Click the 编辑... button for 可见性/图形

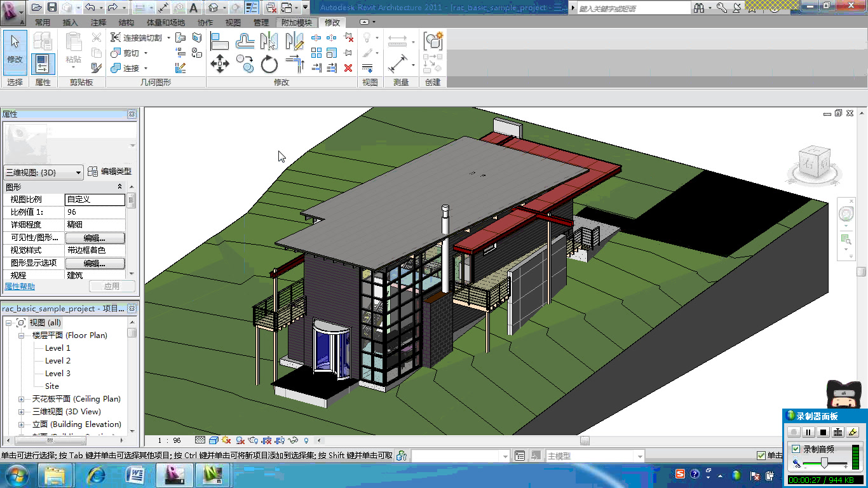(x=95, y=238)
